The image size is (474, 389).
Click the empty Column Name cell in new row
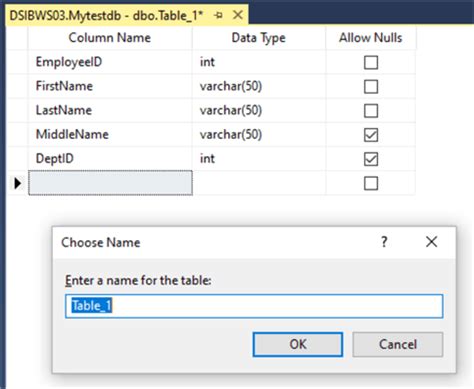[110, 183]
